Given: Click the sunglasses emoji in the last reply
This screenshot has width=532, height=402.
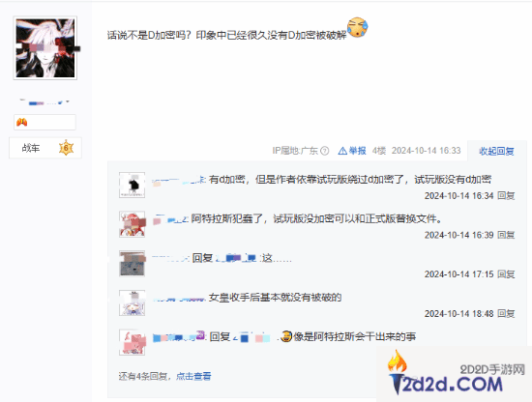Looking at the screenshot, I should (x=286, y=336).
